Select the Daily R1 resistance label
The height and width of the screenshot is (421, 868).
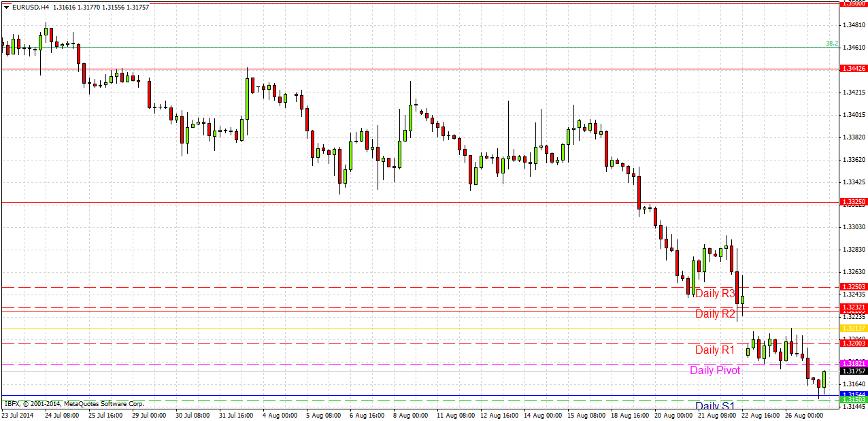point(714,350)
